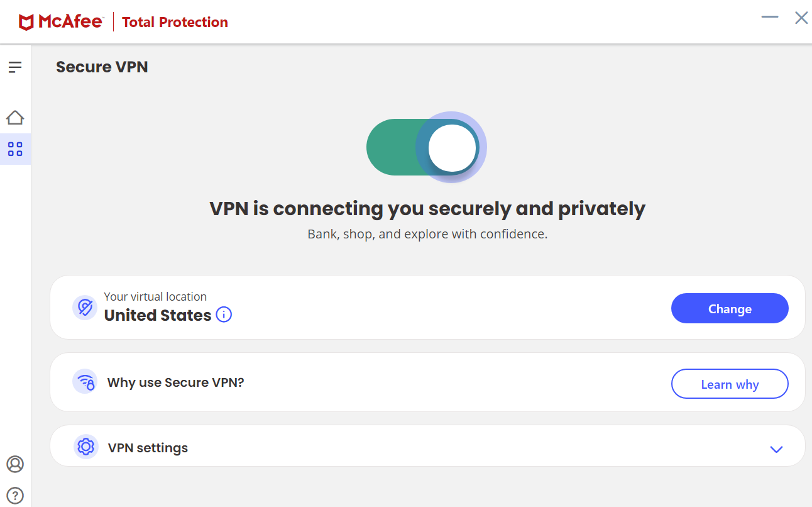Image resolution: width=812 pixels, height=507 pixels.
Task: Select the United States location text
Action: [158, 315]
